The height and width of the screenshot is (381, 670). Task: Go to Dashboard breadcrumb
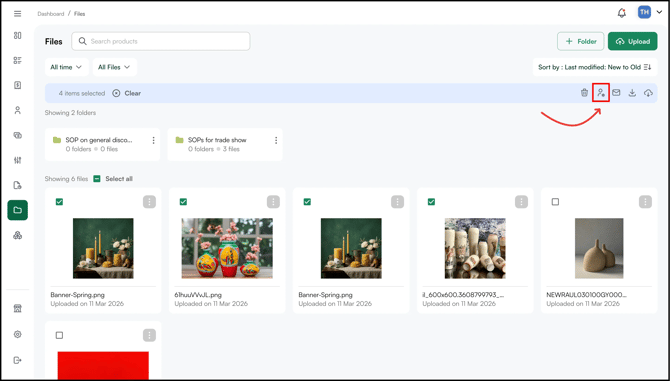click(x=50, y=14)
